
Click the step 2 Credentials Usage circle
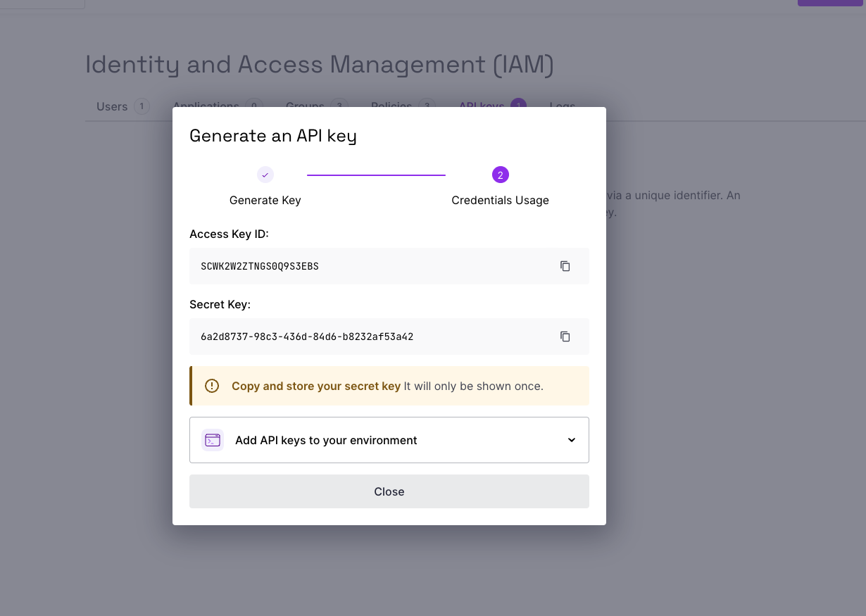[x=500, y=175]
